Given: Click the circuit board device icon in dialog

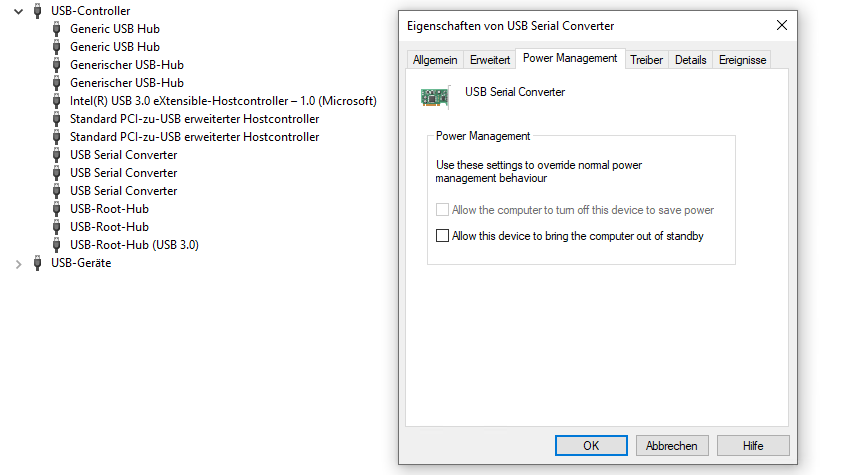Looking at the screenshot, I should pos(434,97).
